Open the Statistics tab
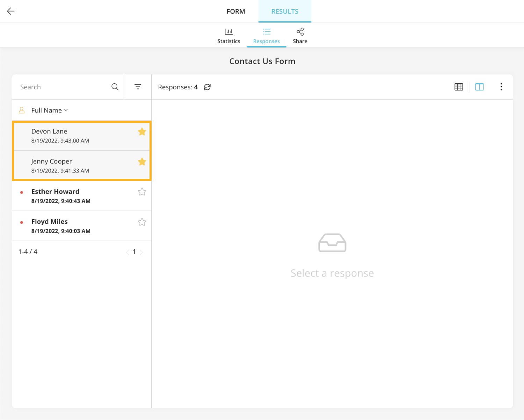The image size is (524, 420). 228,36
